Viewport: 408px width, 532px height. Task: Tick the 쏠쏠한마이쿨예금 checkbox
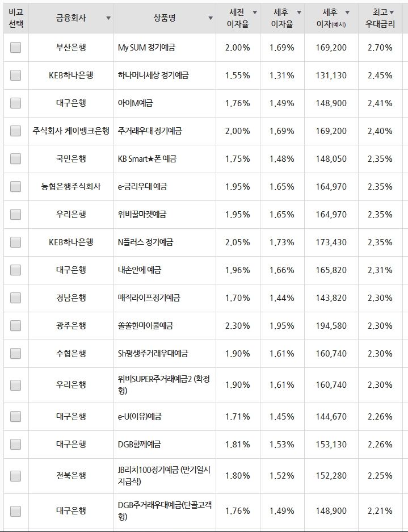point(15,326)
